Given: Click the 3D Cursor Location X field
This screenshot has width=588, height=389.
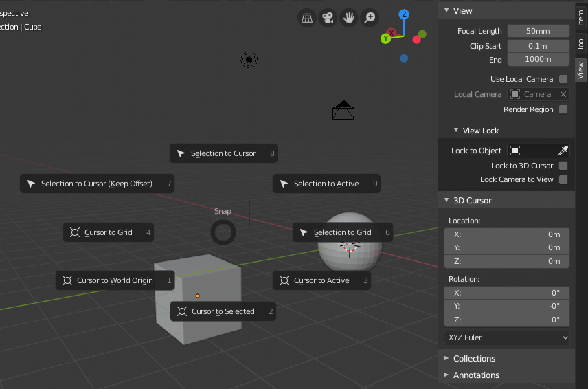Looking at the screenshot, I should (507, 234).
